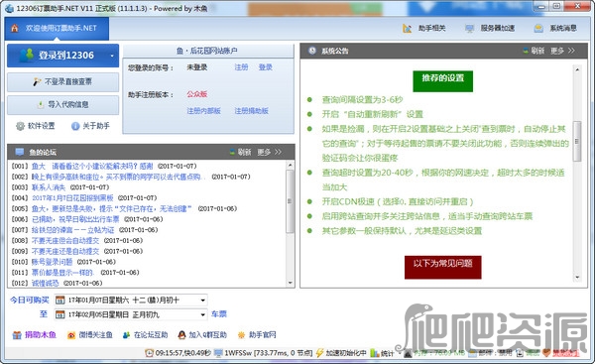Open the 系统消息 menu
Viewport: 595px width, 364px height.
pos(555,28)
